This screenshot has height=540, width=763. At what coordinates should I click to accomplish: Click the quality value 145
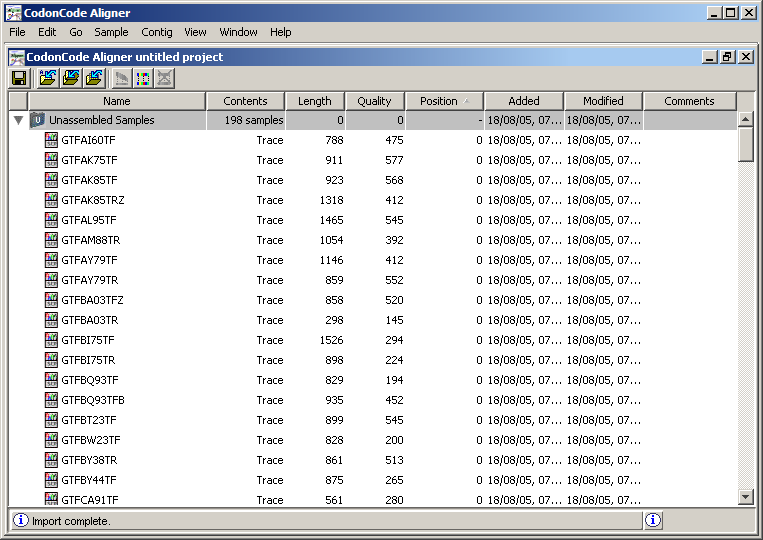(394, 320)
